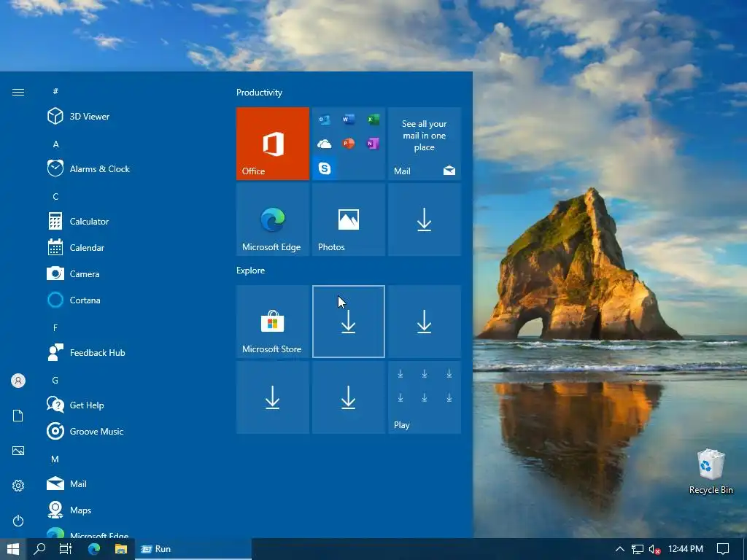Viewport: 747px width, 560px height.
Task: Click the 'G' letter header in app list
Action: click(55, 380)
